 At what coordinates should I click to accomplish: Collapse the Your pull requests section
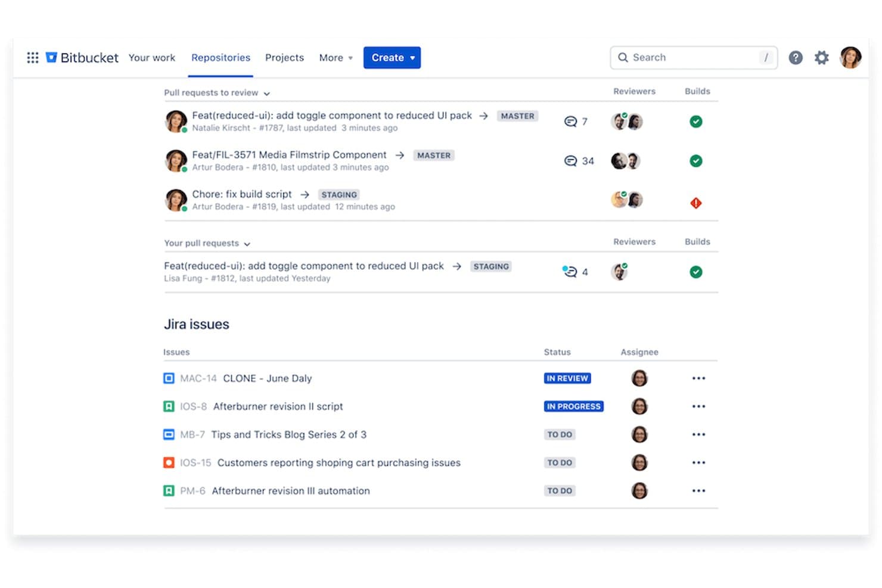tap(207, 243)
